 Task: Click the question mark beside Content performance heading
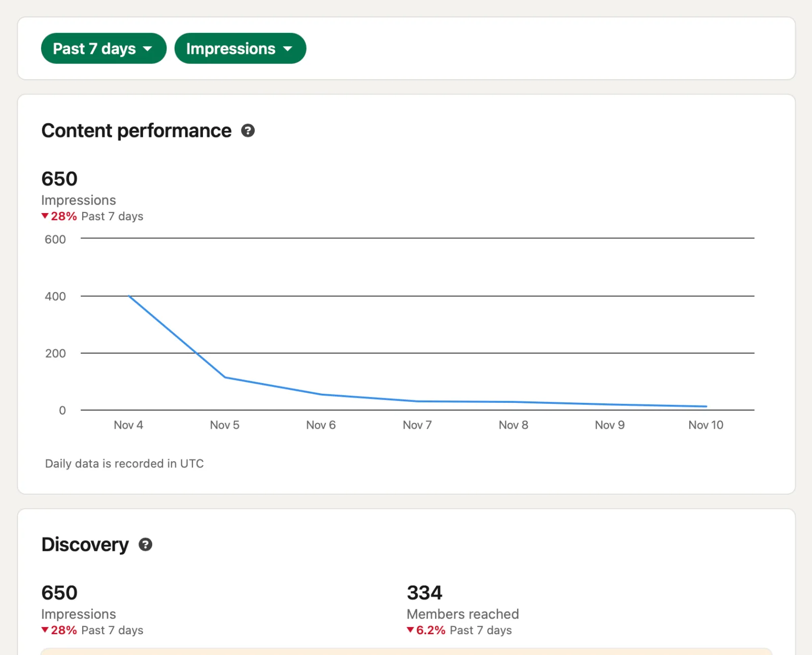coord(248,130)
